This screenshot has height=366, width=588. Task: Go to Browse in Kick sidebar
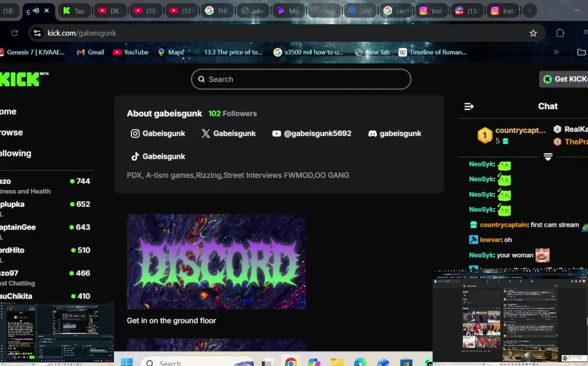click(12, 132)
